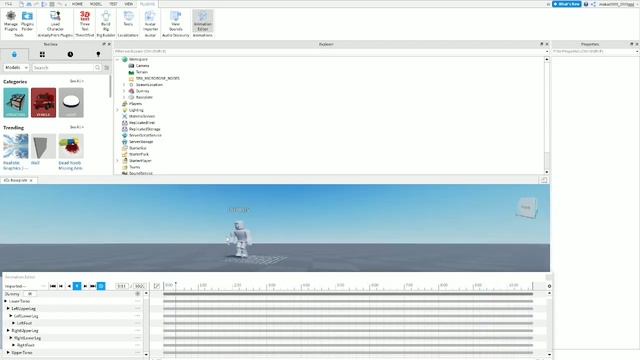The image size is (640, 360).
Task: Select ServerScriptService in Explorer
Action: pos(145,135)
